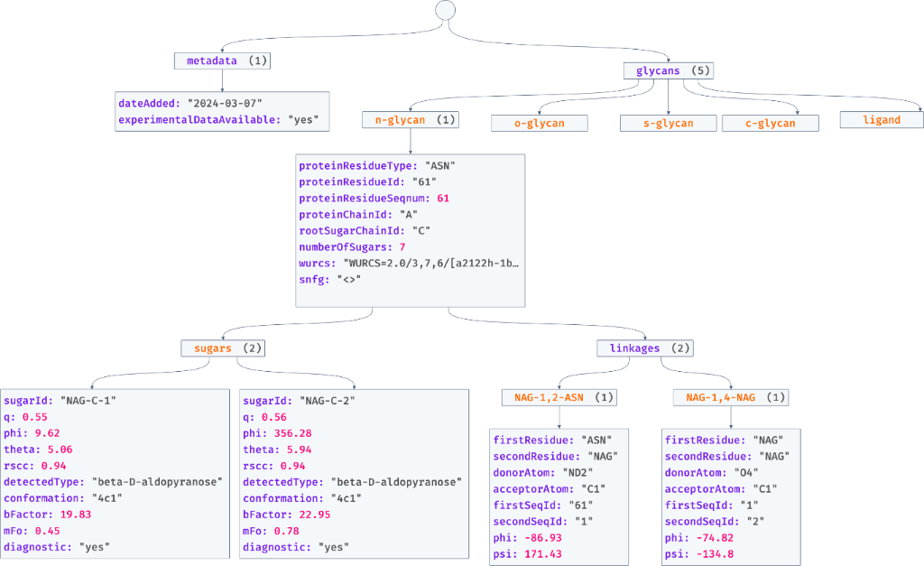The height and width of the screenshot is (566, 924).
Task: Select the n-glycan (1) node
Action: tap(411, 120)
